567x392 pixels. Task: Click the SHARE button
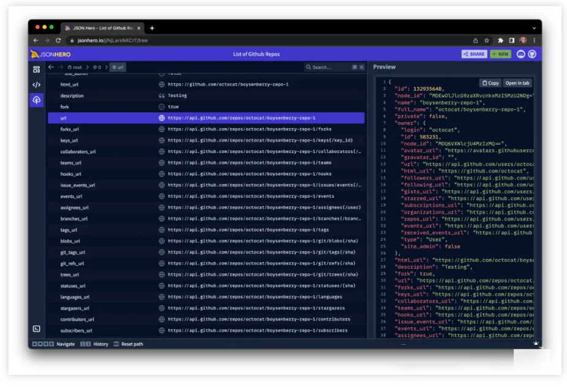tap(474, 54)
